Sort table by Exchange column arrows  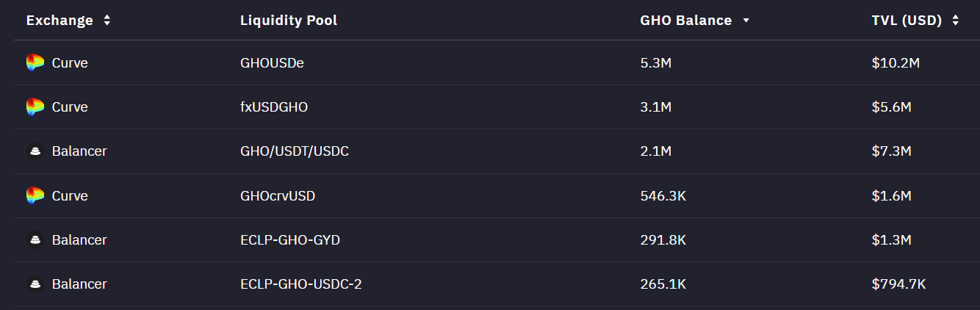(107, 21)
